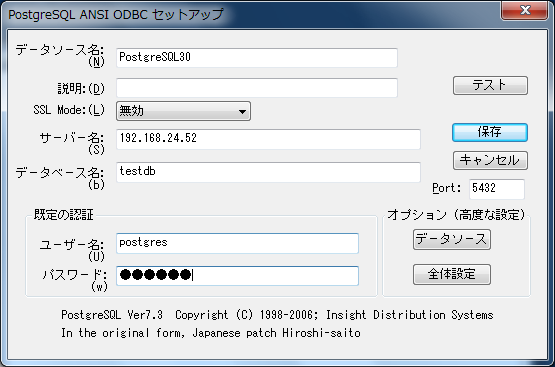Click the empty 説明 description field

257,88
